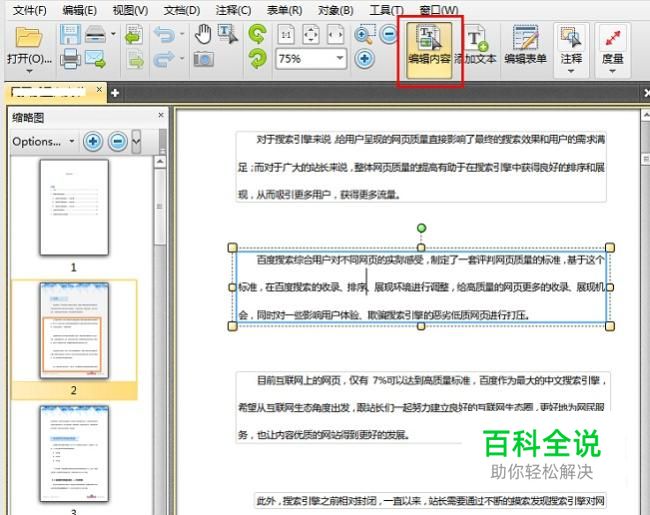Select the page 2 thumbnail

[74, 330]
